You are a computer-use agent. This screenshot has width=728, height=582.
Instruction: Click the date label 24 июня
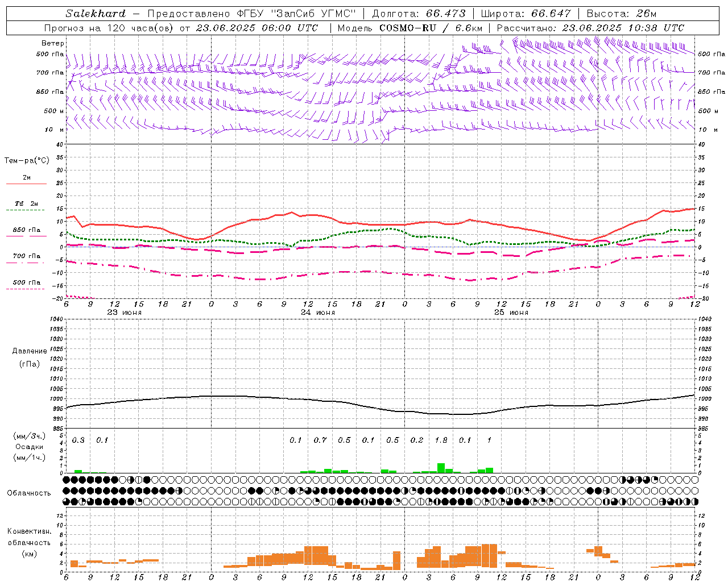(318, 313)
